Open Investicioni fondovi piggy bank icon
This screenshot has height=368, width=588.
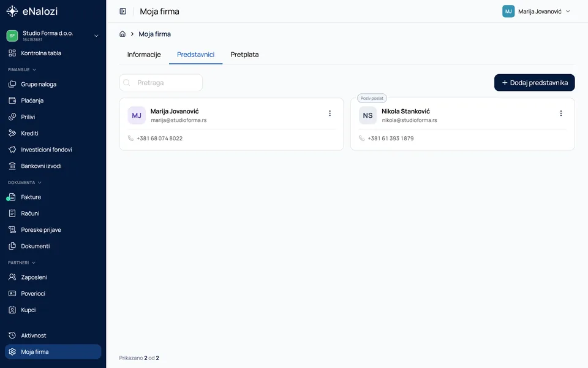(12, 150)
